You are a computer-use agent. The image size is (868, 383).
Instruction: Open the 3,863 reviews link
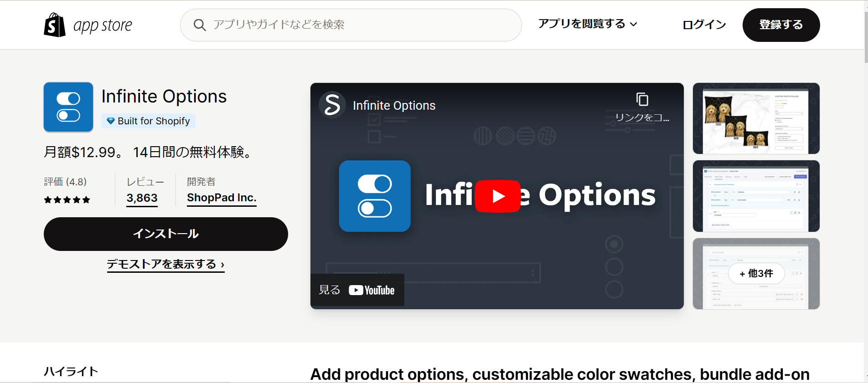(x=142, y=198)
